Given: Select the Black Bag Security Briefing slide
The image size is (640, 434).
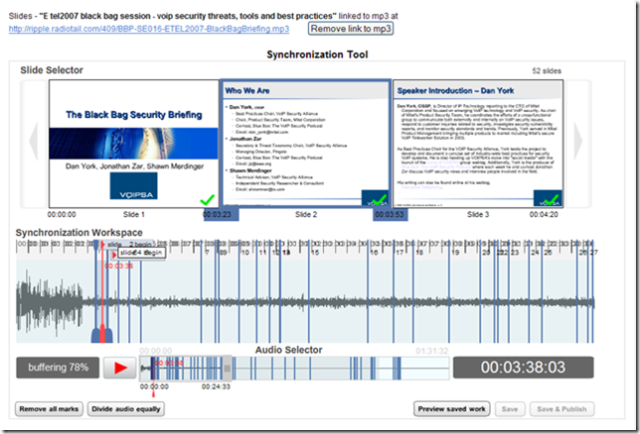Looking at the screenshot, I should (134, 144).
